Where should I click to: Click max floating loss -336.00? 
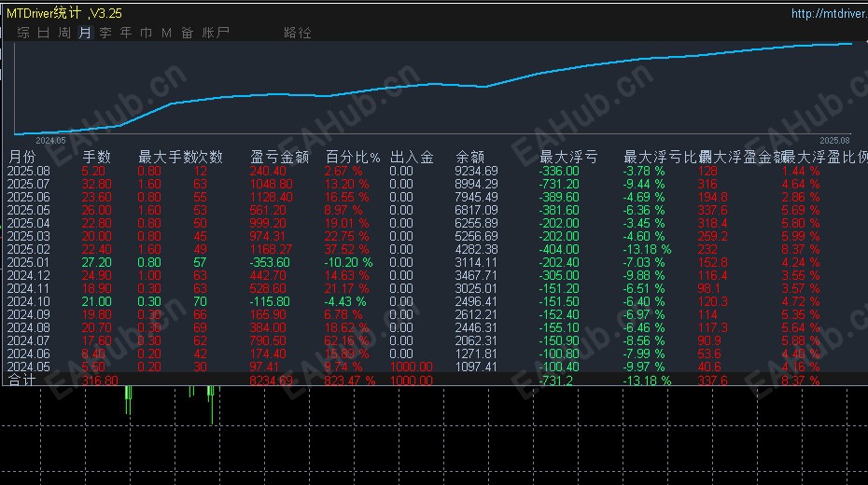pos(559,171)
